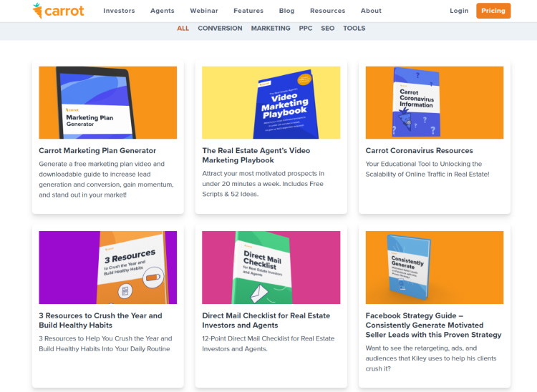
Task: Filter resources by MARKETING
Action: [x=271, y=29]
